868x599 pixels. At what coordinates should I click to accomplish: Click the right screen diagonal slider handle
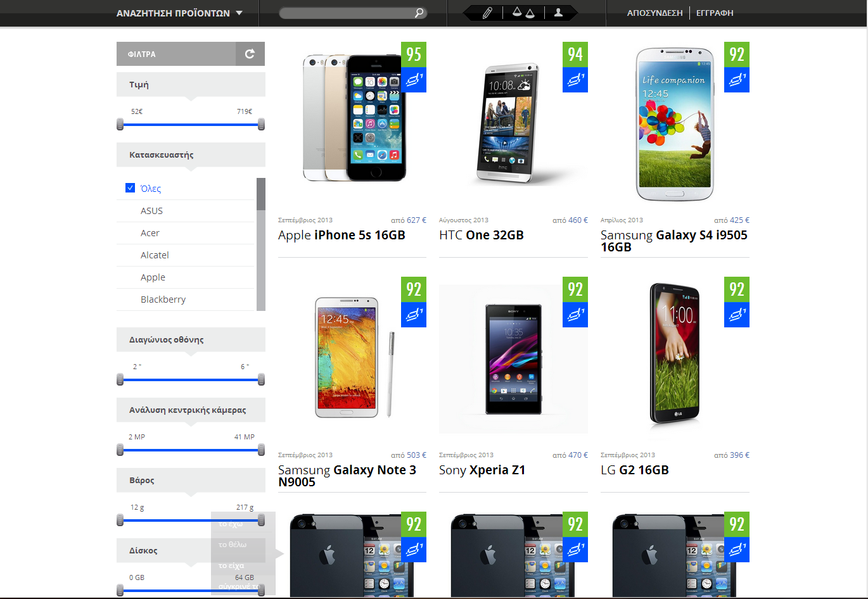pos(261,379)
